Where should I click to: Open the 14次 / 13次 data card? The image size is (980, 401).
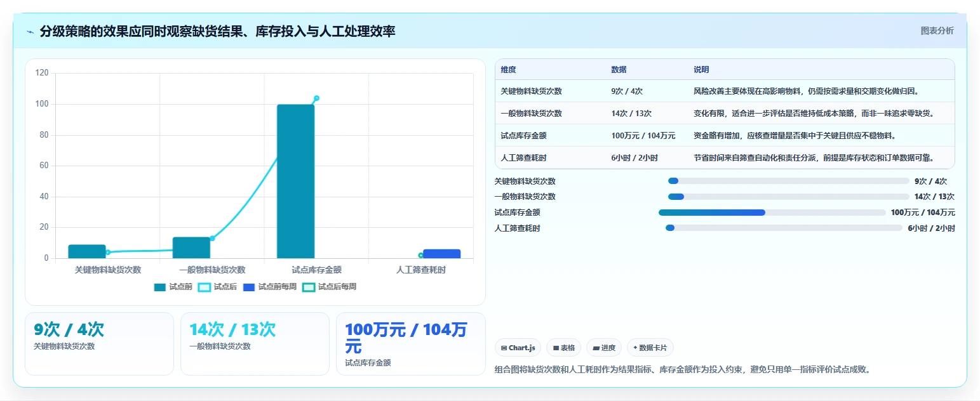point(255,344)
